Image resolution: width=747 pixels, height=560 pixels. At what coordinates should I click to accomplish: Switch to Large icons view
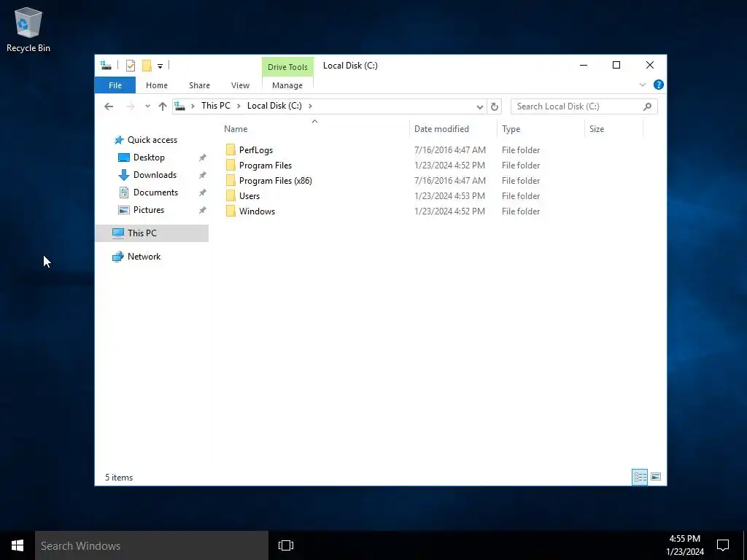tap(656, 477)
